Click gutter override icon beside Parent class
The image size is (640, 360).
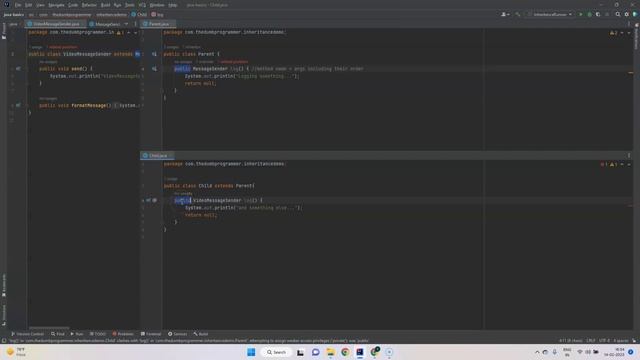point(154,54)
